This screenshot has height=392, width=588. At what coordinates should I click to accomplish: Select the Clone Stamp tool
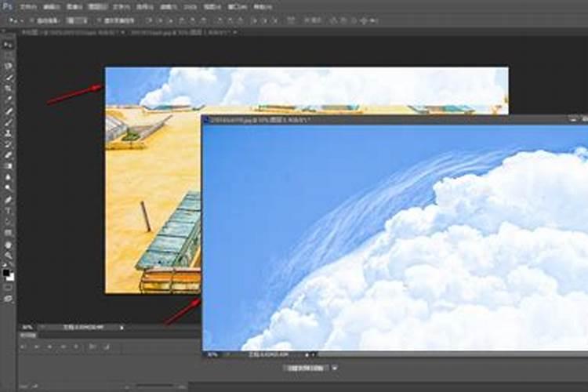click(x=8, y=133)
